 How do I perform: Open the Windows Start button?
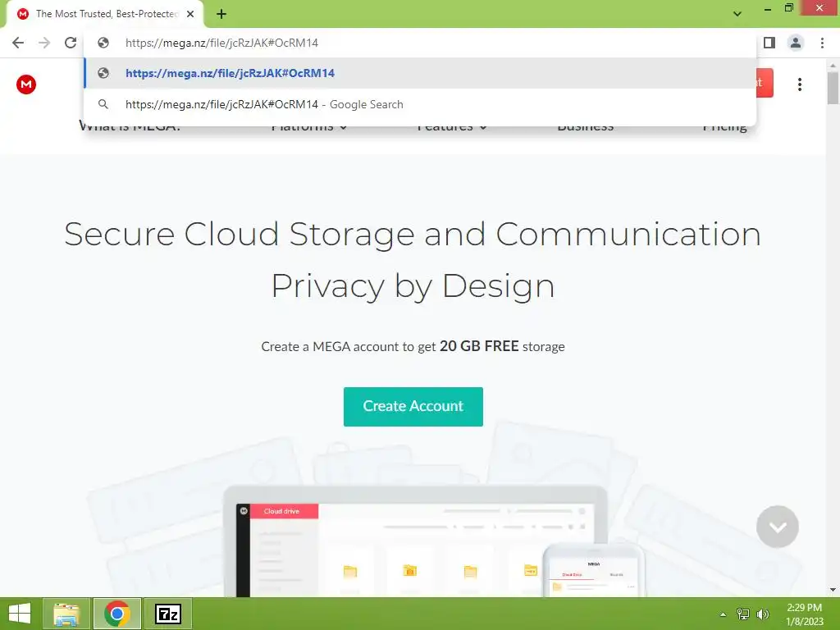[x=20, y=614]
